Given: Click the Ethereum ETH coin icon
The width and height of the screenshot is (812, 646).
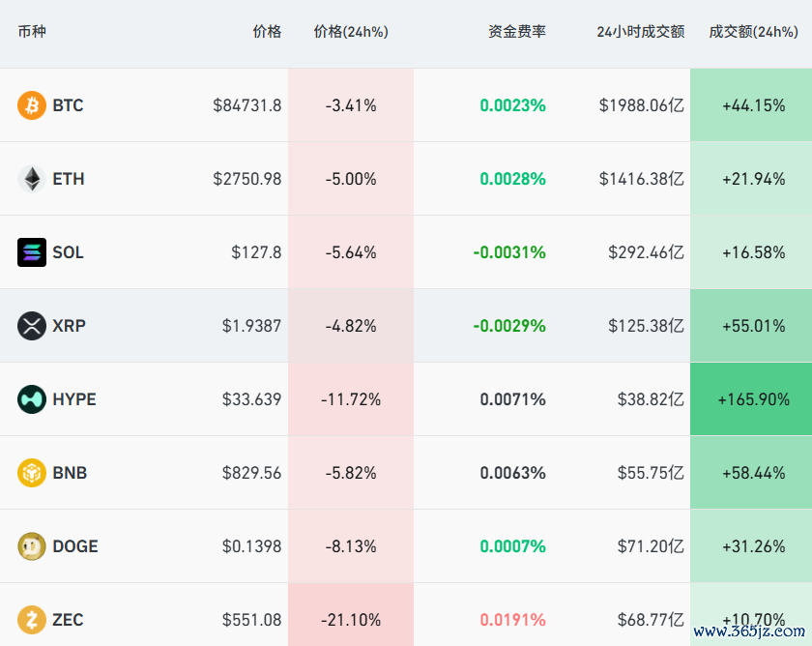Looking at the screenshot, I should pos(32,179).
